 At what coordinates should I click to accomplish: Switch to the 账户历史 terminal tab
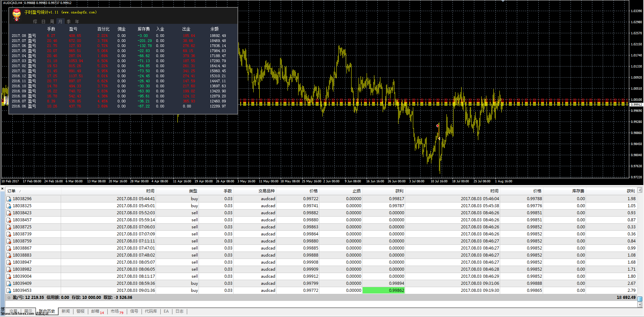tap(47, 311)
